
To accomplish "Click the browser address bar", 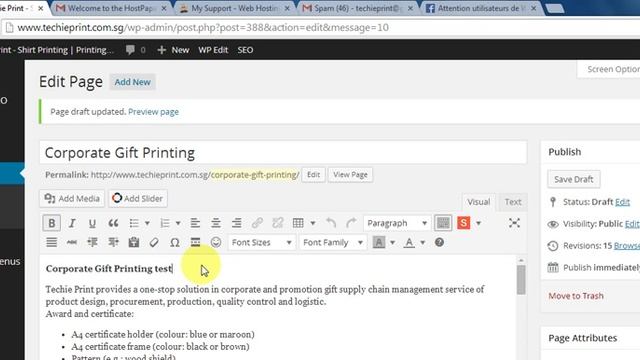I will coord(320,28).
